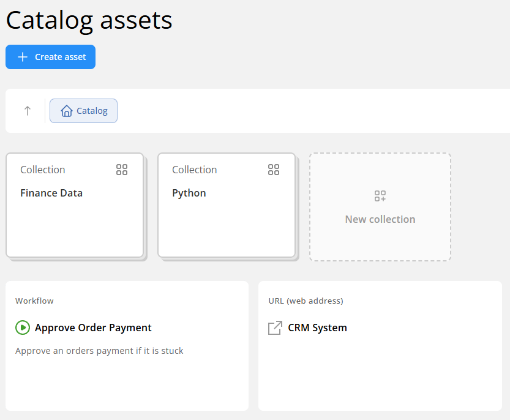Click the external-link icon next to CRM System

(x=275, y=328)
